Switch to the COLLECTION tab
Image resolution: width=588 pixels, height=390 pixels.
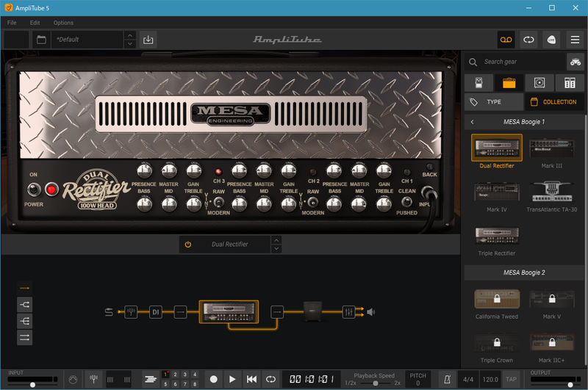[x=555, y=102]
